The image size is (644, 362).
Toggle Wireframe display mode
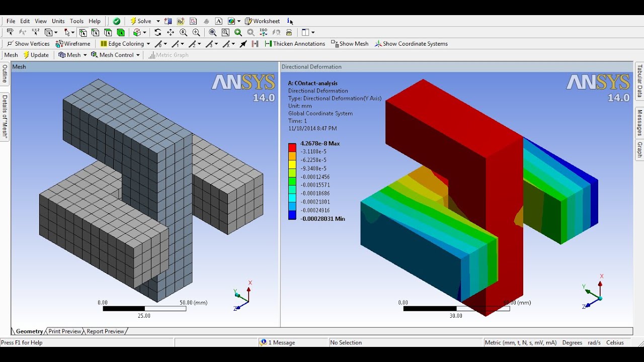click(x=73, y=44)
